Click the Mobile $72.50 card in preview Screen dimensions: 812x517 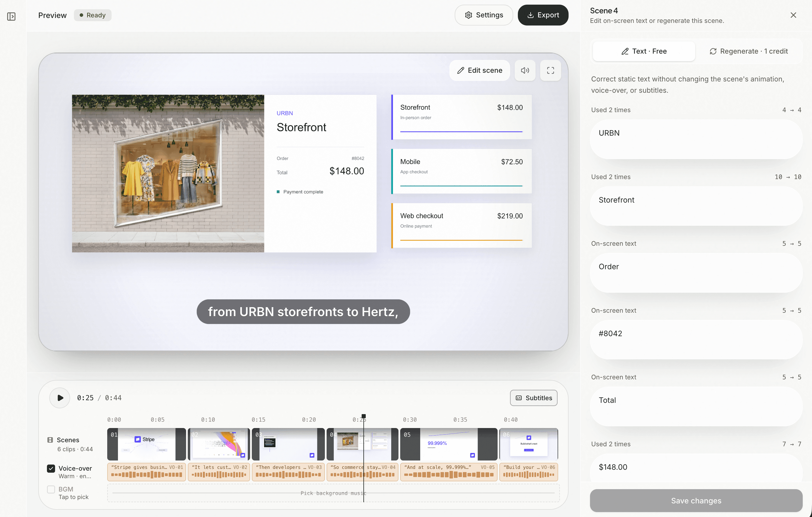pyautogui.click(x=461, y=171)
